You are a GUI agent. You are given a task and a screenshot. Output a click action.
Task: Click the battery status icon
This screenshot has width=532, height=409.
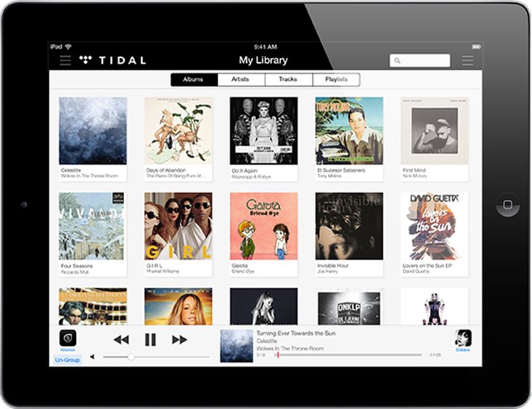point(476,46)
